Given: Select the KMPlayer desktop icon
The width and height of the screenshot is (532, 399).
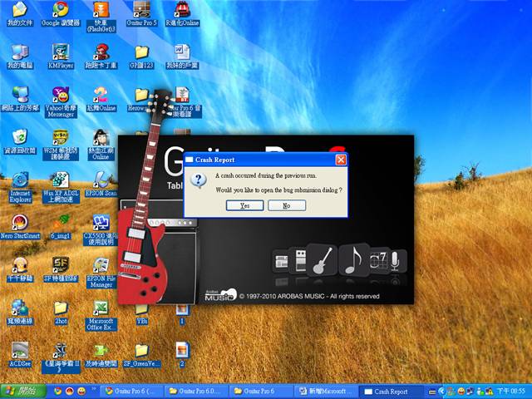Looking at the screenshot, I should tap(61, 57).
